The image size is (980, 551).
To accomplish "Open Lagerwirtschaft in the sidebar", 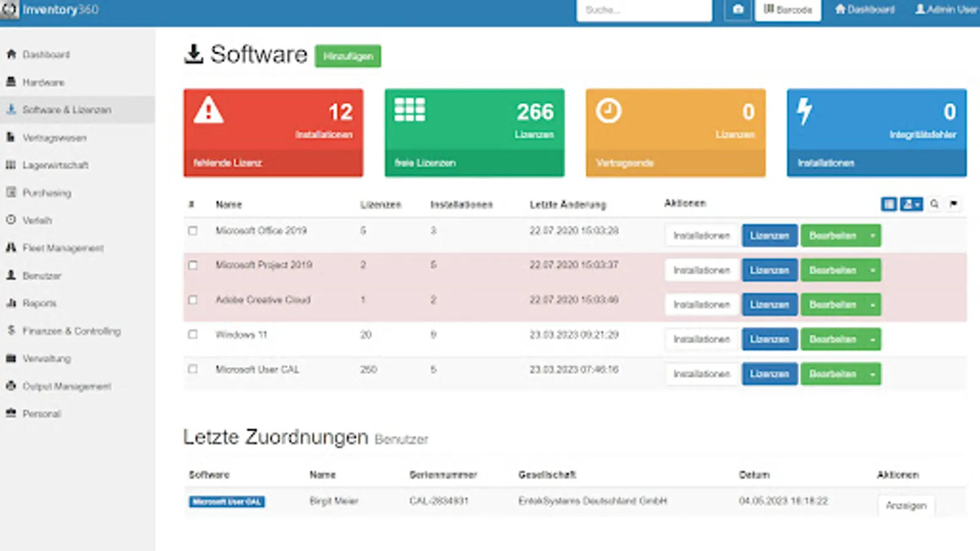I will coord(55,165).
